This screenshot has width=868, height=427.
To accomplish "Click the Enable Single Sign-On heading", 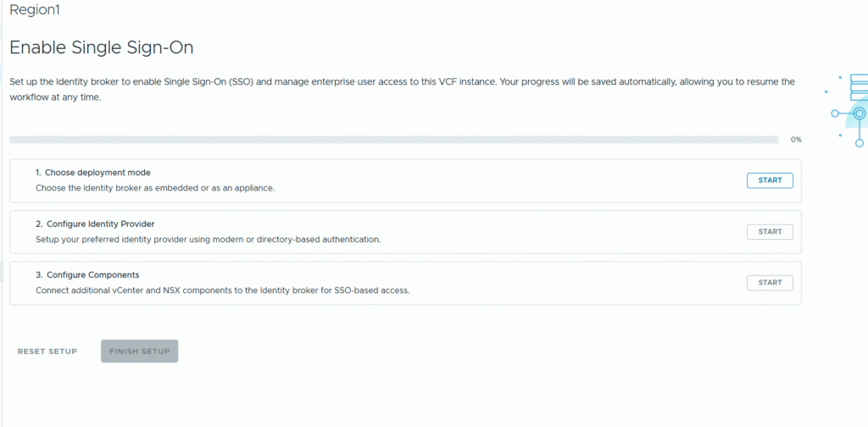I will click(101, 47).
